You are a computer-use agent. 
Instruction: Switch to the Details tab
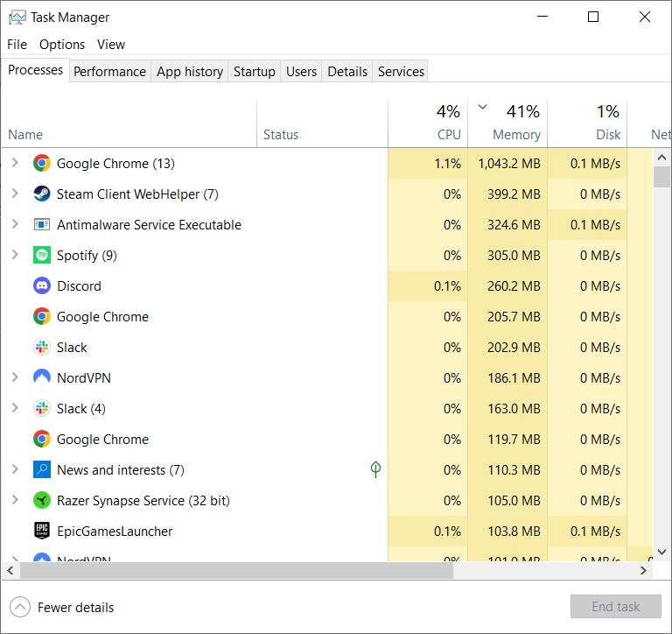point(347,71)
